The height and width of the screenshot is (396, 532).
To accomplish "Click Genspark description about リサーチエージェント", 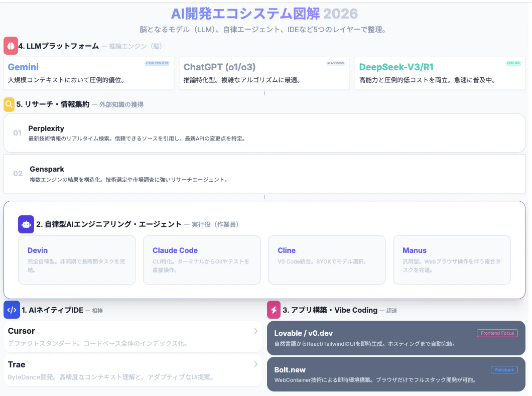I will [128, 180].
